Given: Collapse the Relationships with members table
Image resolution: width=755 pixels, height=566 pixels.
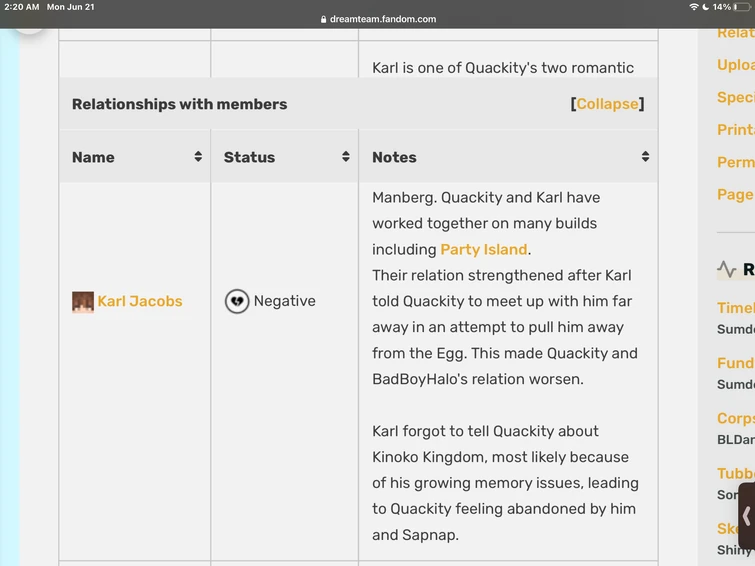Looking at the screenshot, I should pos(607,104).
